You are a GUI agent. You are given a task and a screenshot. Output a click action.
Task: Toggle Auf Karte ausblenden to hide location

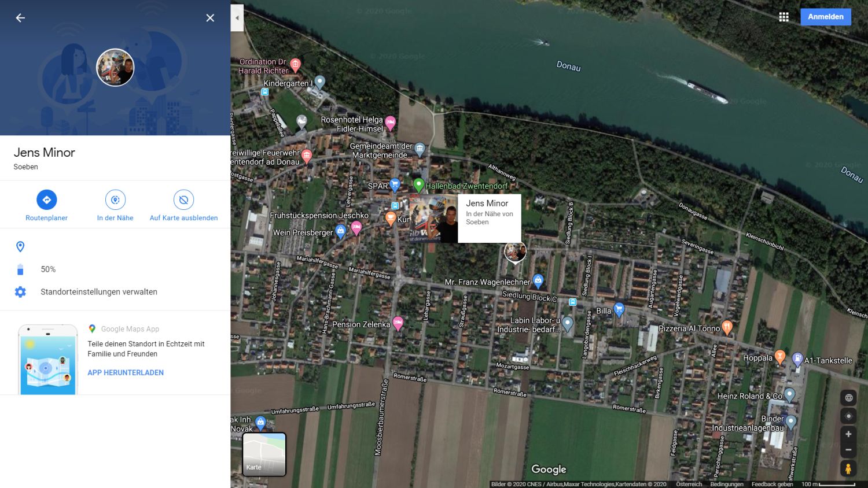coord(183,200)
